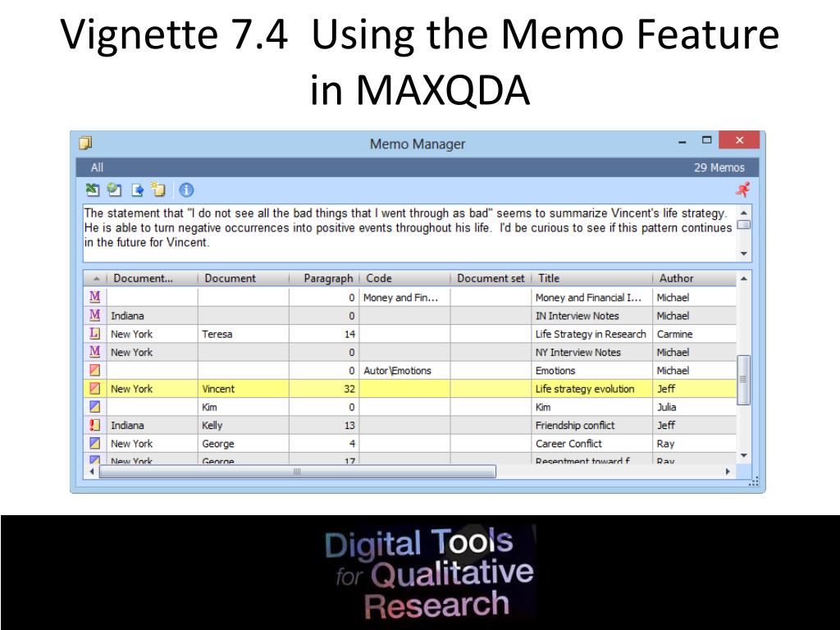
Task: Click L memo icon of Teresa row
Action: [95, 333]
